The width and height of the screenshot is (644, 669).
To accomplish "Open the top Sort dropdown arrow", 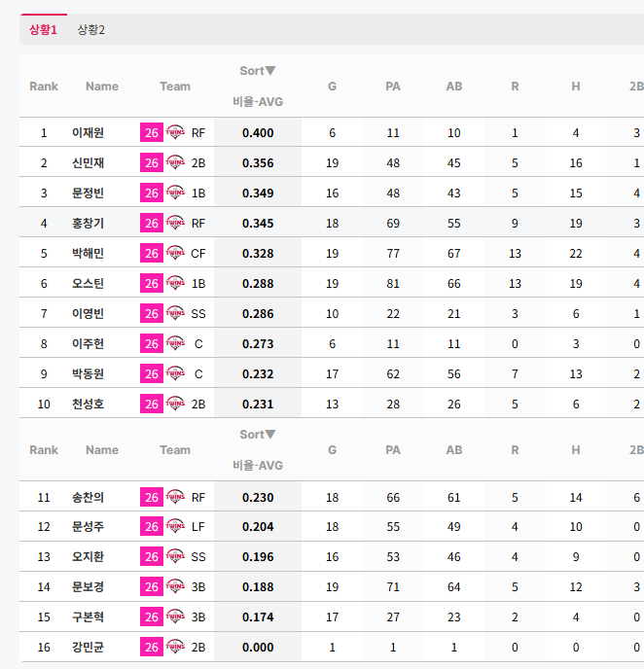I will coord(270,70).
